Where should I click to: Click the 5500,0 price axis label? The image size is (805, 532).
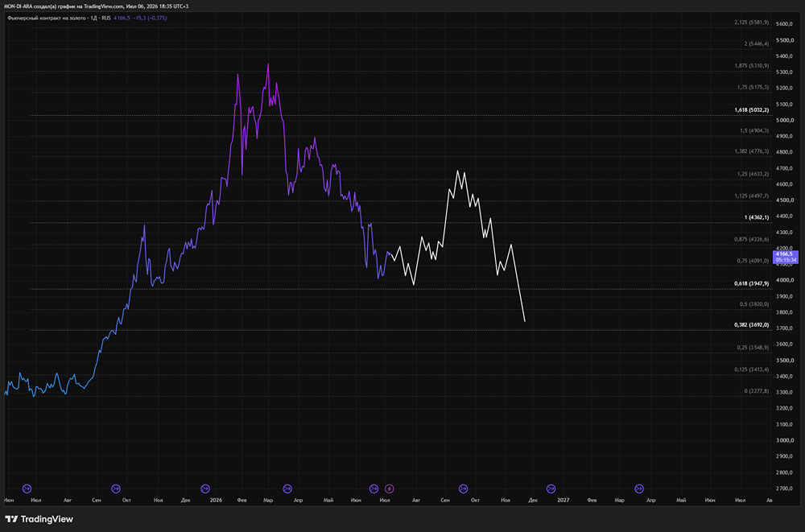click(785, 40)
